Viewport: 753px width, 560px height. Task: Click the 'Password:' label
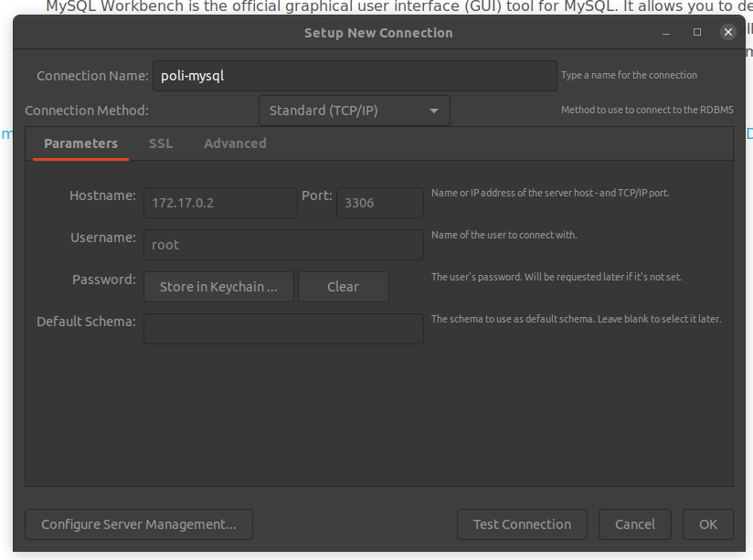(x=104, y=280)
